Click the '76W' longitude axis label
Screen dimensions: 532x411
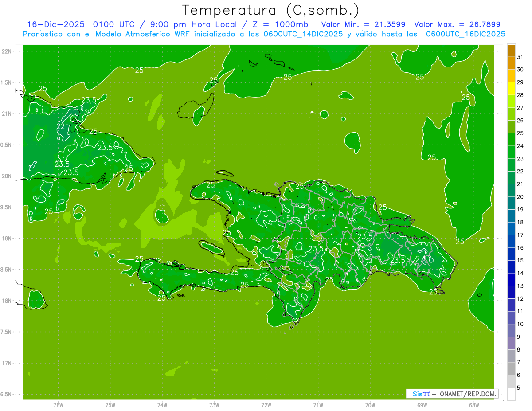58,405
